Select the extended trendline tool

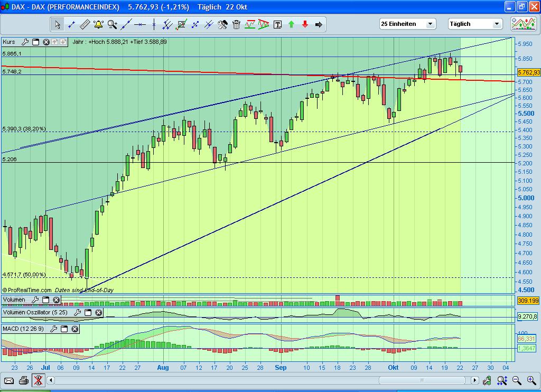126,24
